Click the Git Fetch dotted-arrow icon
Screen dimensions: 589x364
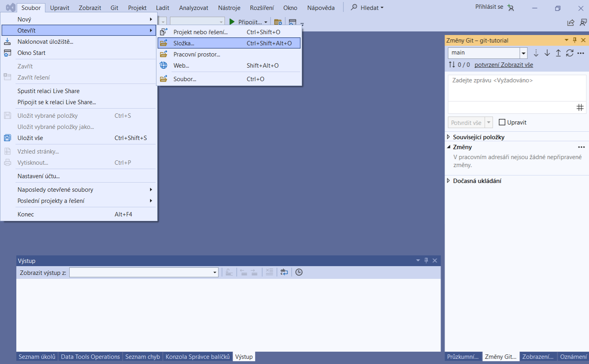click(536, 53)
